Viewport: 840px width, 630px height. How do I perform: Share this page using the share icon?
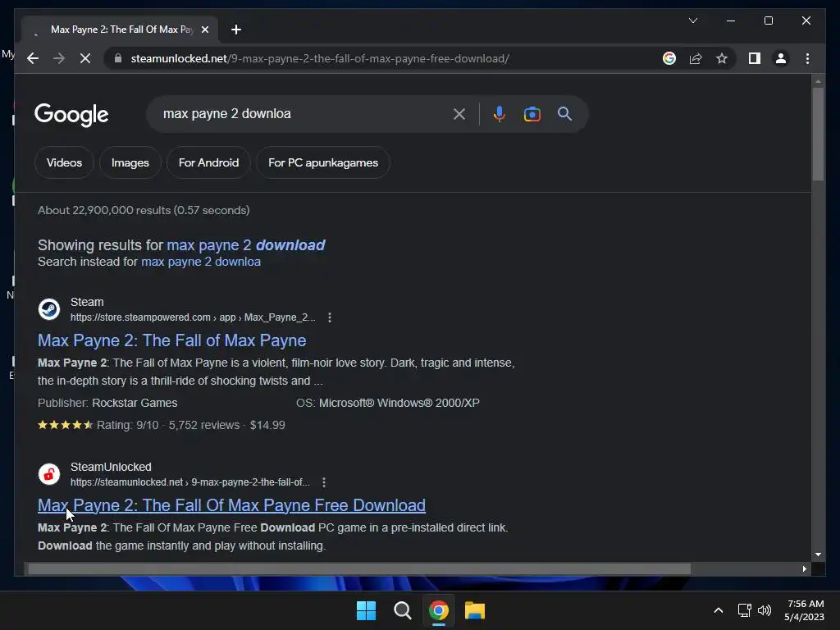pos(696,58)
